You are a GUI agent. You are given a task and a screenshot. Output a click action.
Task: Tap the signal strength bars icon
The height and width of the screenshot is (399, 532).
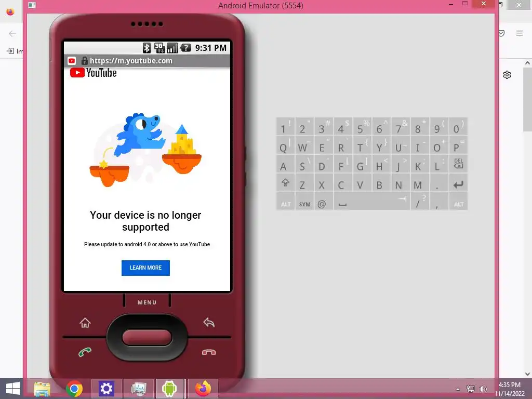pyautogui.click(x=172, y=48)
